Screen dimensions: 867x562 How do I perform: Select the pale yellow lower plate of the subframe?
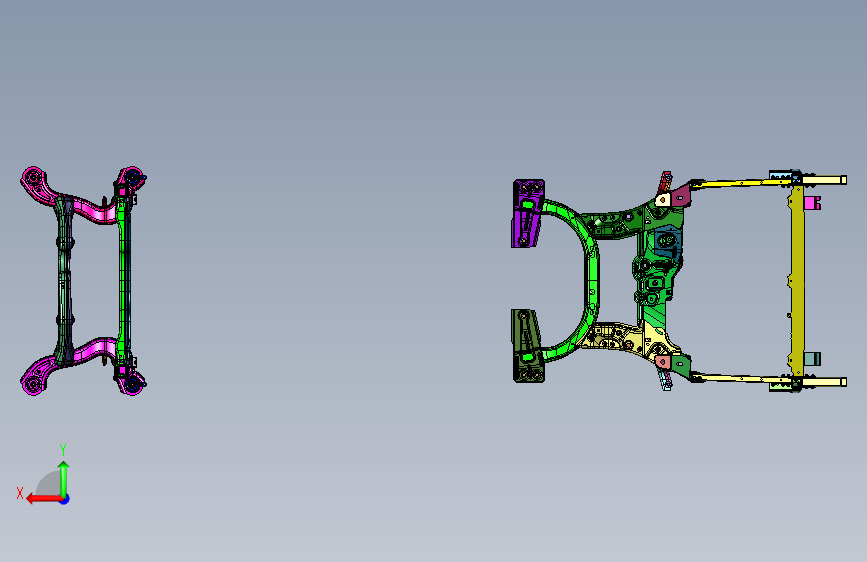pyautogui.click(x=630, y=337)
